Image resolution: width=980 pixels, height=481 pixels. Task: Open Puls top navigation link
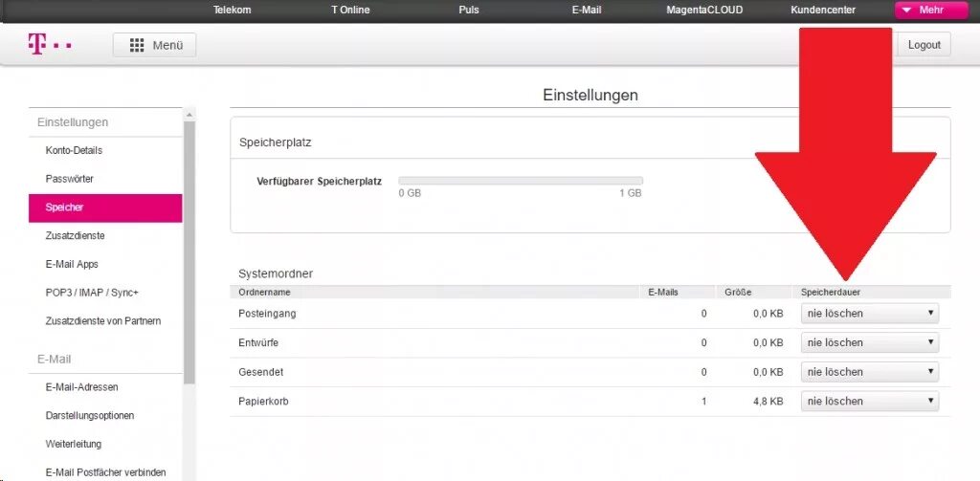(469, 10)
